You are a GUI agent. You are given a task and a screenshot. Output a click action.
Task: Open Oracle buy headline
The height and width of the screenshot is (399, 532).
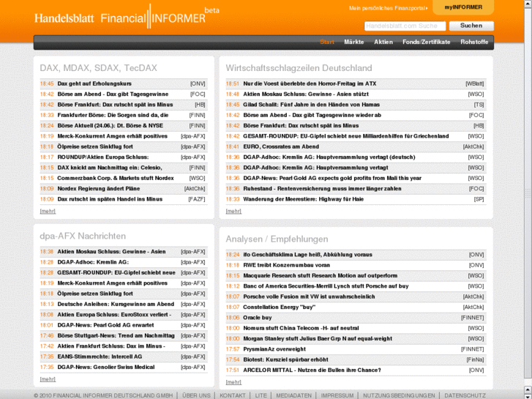(257, 318)
